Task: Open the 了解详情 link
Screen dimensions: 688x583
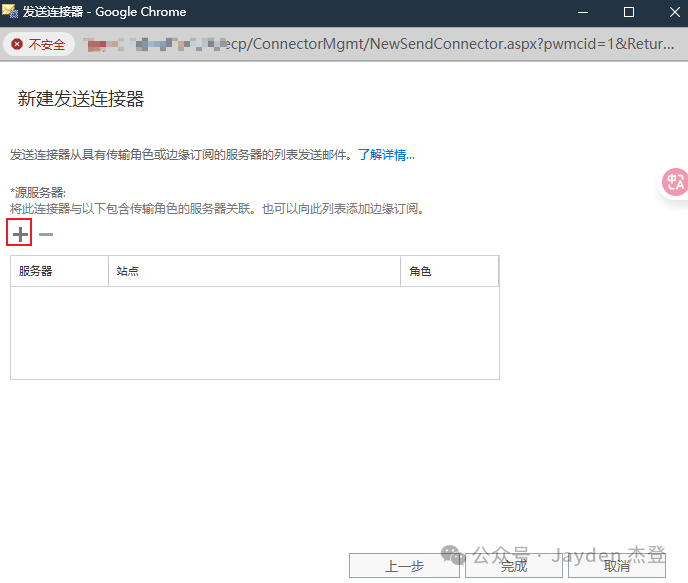Action: pyautogui.click(x=386, y=155)
